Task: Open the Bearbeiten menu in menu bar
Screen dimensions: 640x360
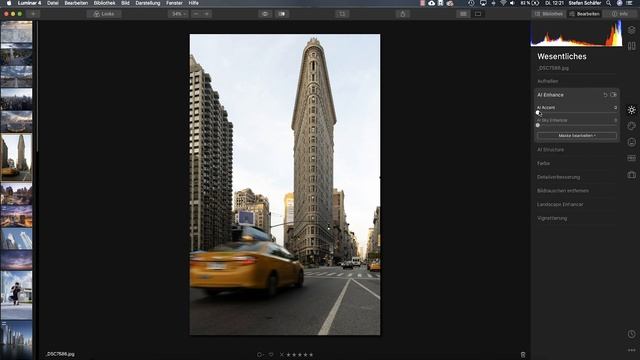Action: [76, 3]
